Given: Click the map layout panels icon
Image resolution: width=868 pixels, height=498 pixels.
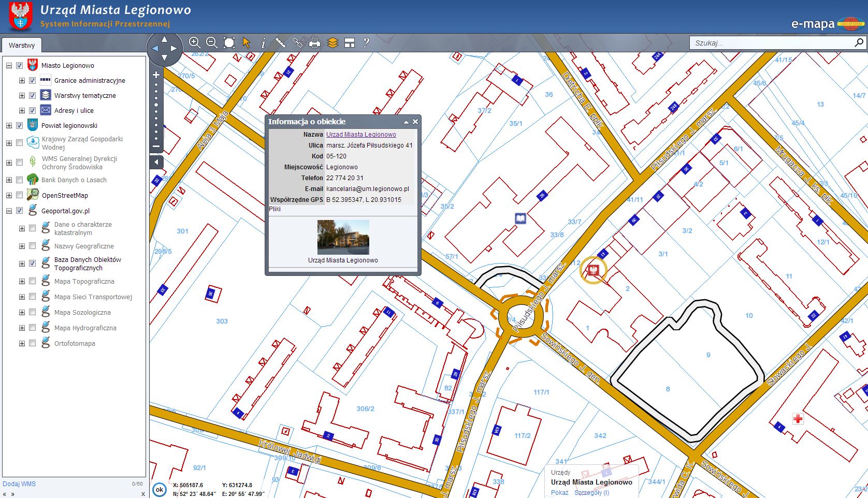Looking at the screenshot, I should [350, 43].
